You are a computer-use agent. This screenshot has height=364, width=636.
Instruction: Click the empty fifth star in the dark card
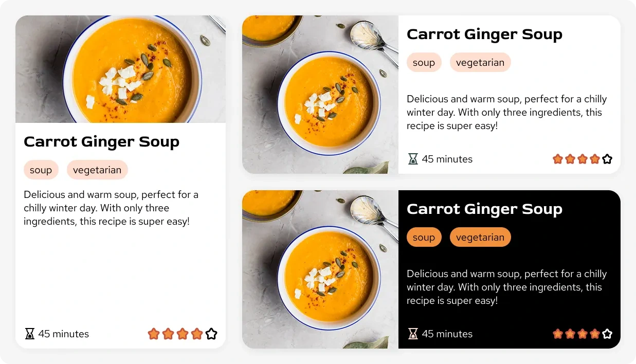tap(607, 334)
